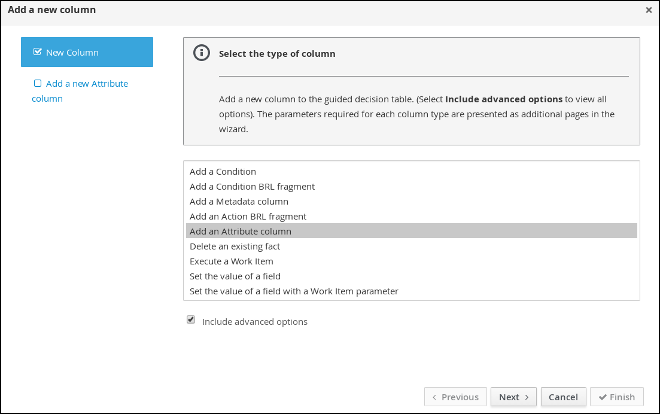Click the checked icon on New Column step

pyautogui.click(x=37, y=52)
